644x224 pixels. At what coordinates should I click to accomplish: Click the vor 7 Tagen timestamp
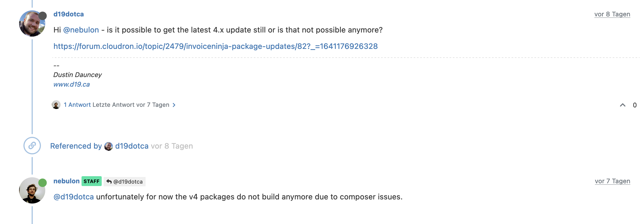pos(612,181)
